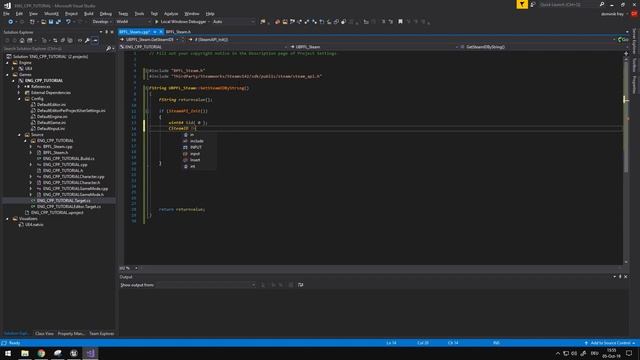640x360 pixels.
Task: Expand the References node
Action: tap(19, 87)
